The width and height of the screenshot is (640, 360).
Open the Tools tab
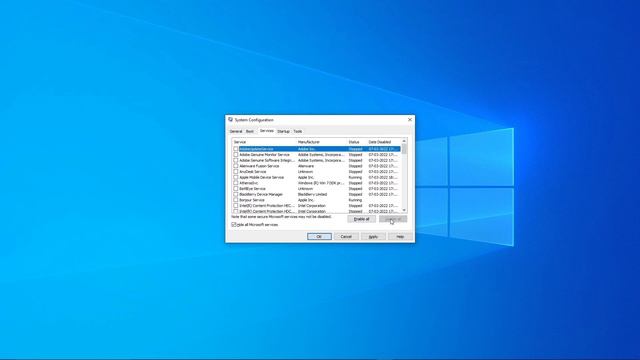(x=298, y=131)
